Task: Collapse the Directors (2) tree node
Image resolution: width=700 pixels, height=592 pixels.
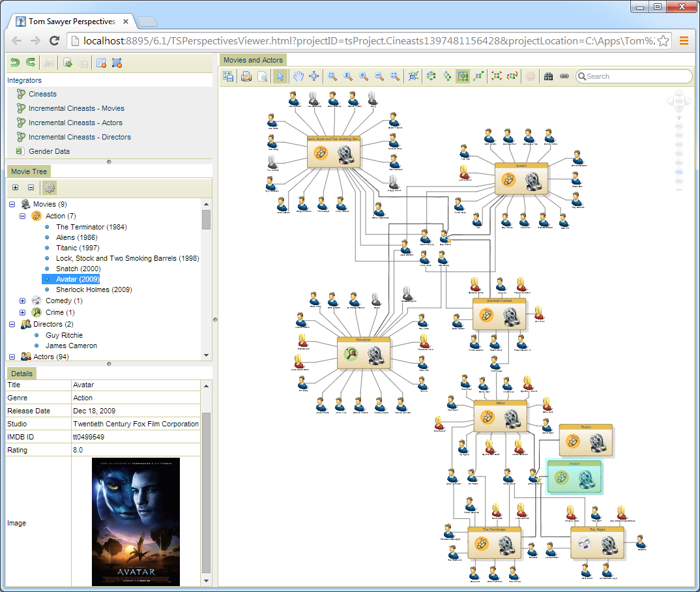Action: coord(12,324)
